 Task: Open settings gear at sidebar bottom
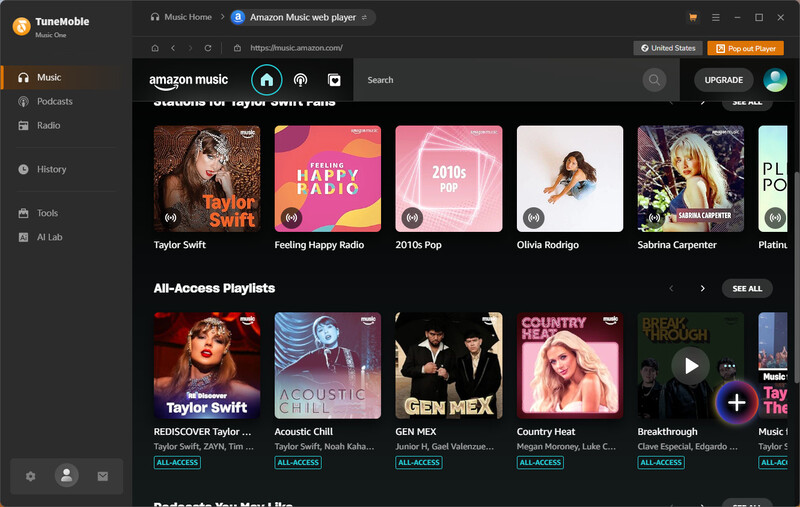coord(31,476)
